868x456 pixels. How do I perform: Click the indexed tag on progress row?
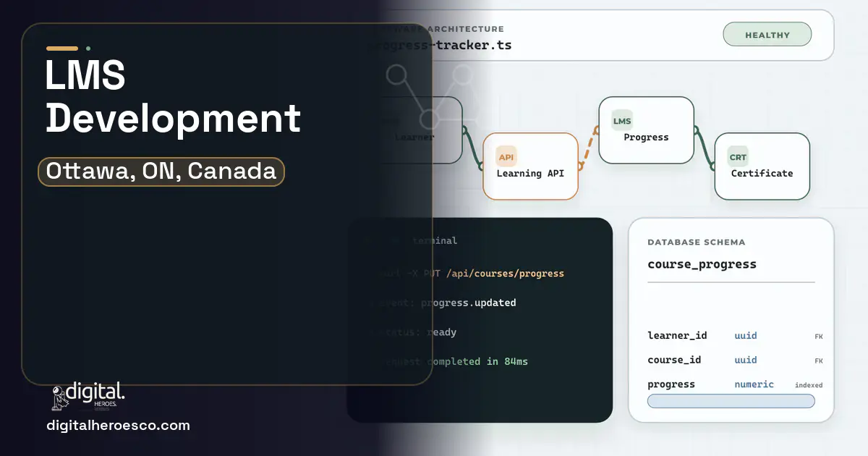[809, 385]
